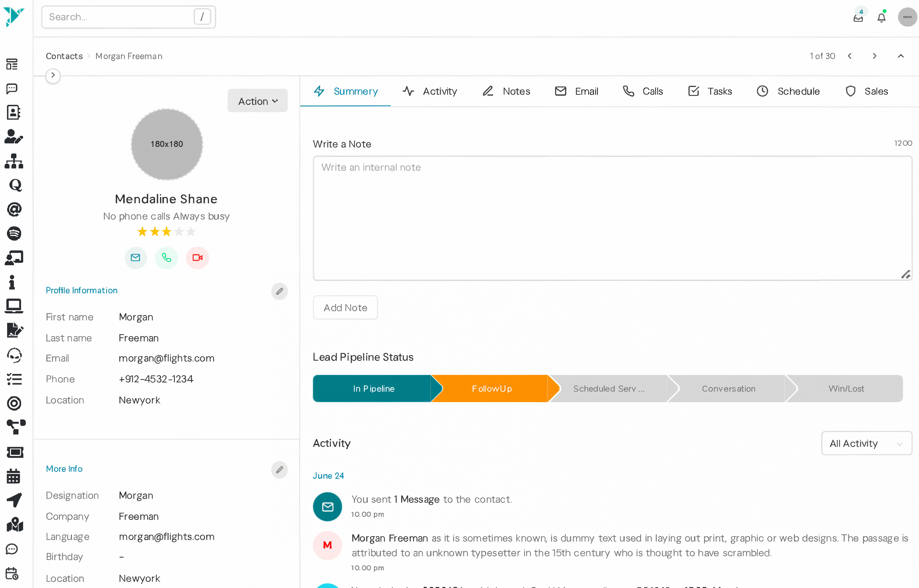919x588 pixels.
Task: Edit More Info with pencil icon
Action: (279, 470)
